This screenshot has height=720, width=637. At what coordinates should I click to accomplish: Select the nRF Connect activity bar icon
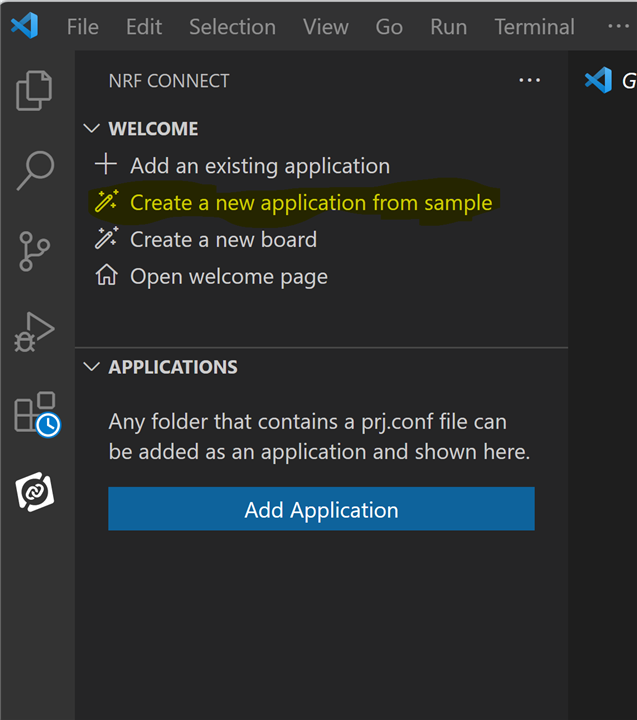35,492
